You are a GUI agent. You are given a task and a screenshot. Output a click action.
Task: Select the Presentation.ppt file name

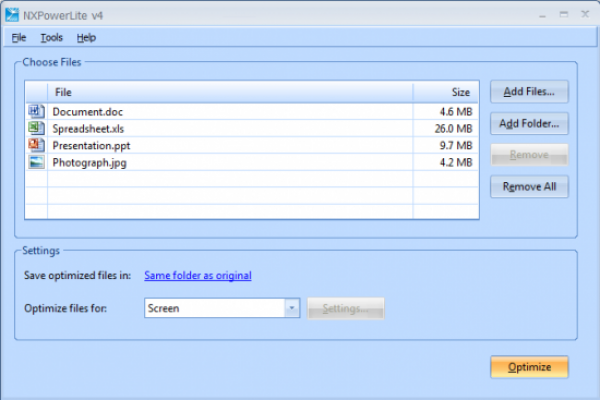[91, 146]
